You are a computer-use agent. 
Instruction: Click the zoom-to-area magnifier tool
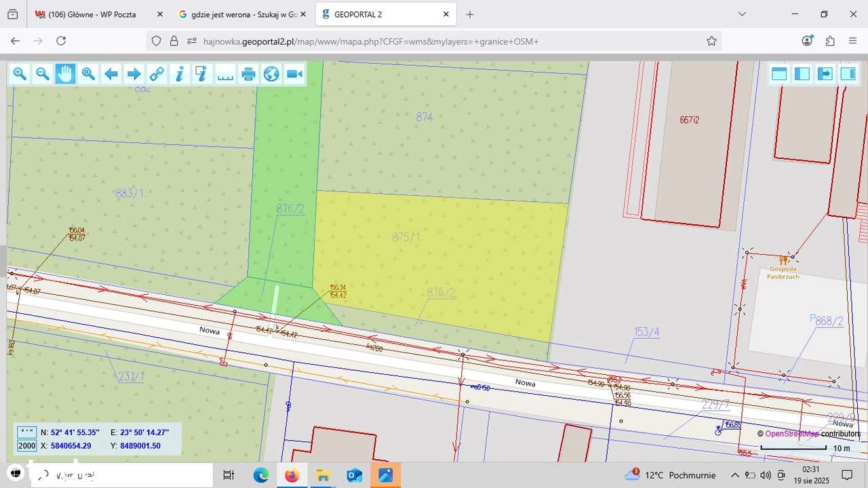88,74
